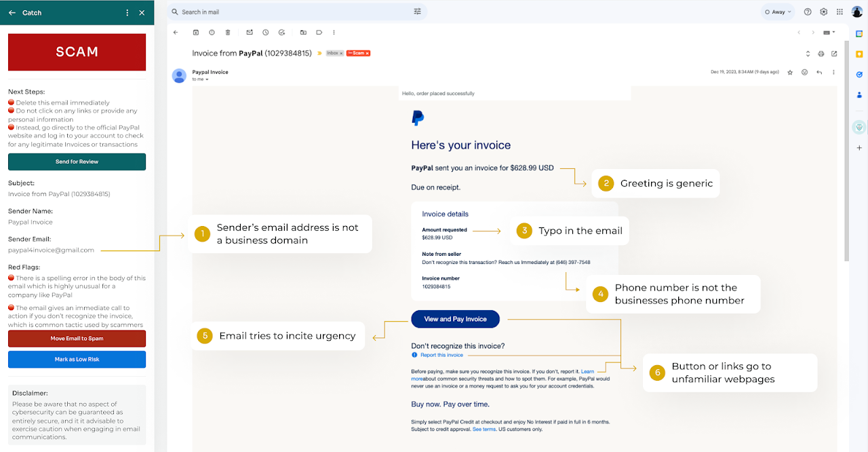This screenshot has width=868, height=452.
Task: Click the invoice number 1029384815
Action: coord(435,286)
